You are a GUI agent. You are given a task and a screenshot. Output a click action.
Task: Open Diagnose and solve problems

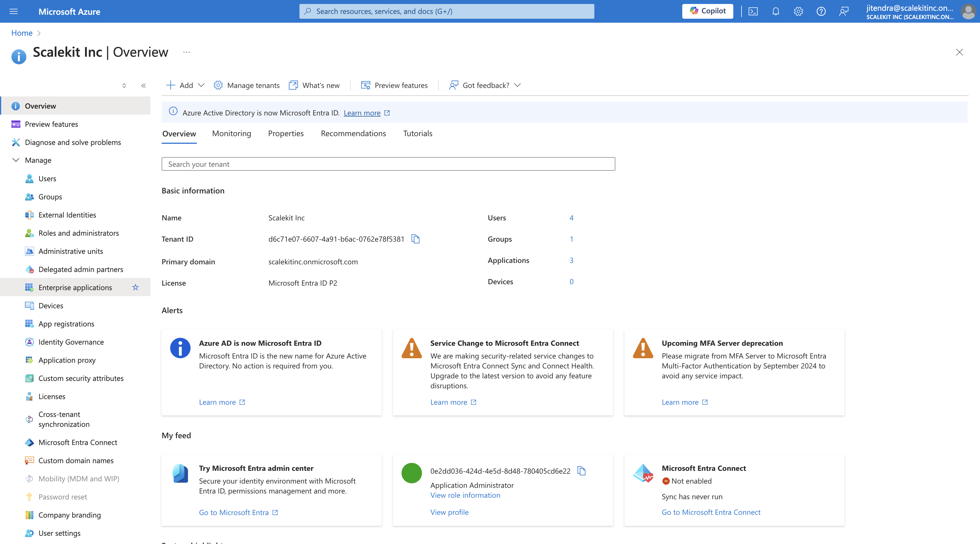pyautogui.click(x=73, y=142)
